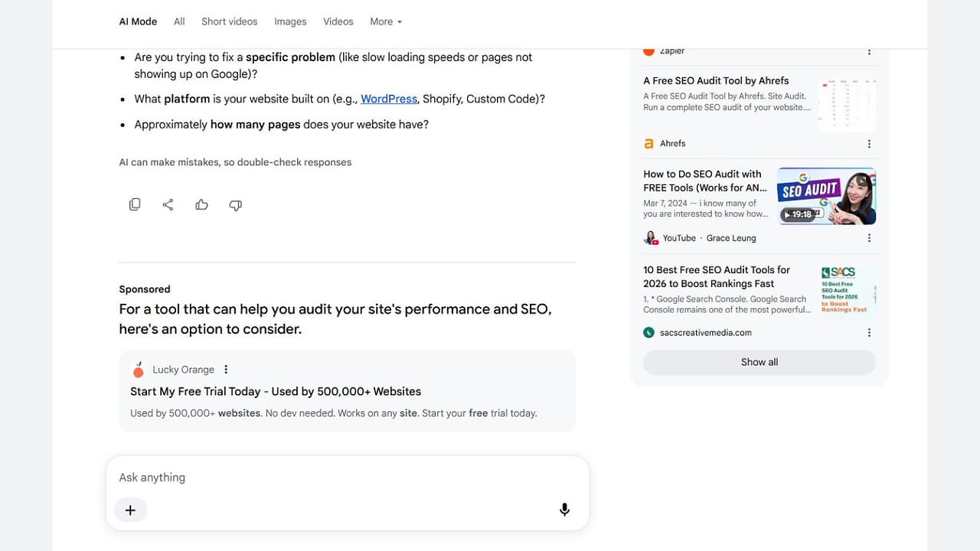Click the 'Google Search Console' snippet text
This screenshot has height=551, width=980.
click(x=726, y=305)
